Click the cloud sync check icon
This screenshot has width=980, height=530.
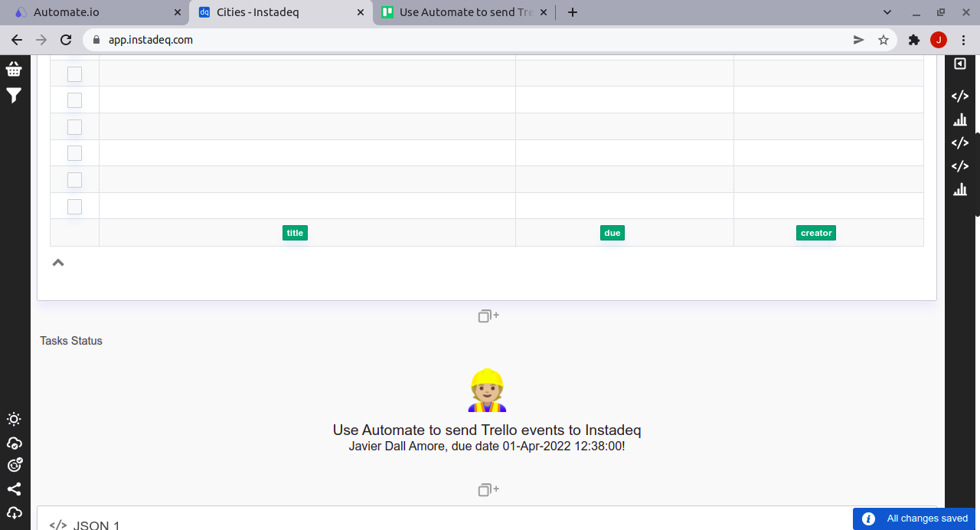pos(14,443)
